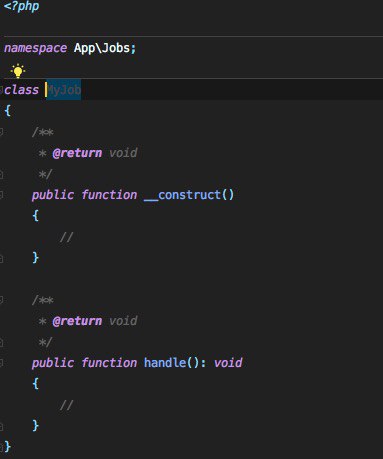The image size is (383, 459).
Task: Collapse the fold marker beside handle function line
Action: (1, 363)
